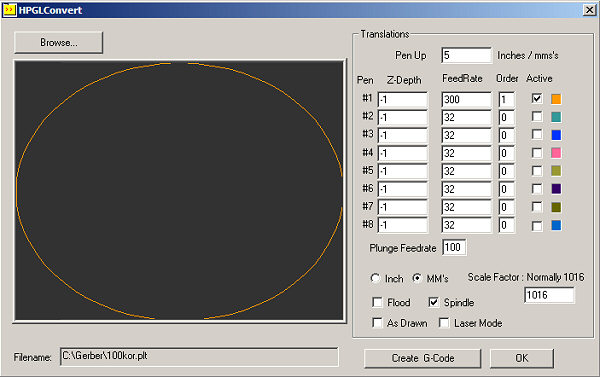Viewport: 600px width, 377px height.
Task: Pick the pink pen #4 color swatch
Action: tap(556, 153)
